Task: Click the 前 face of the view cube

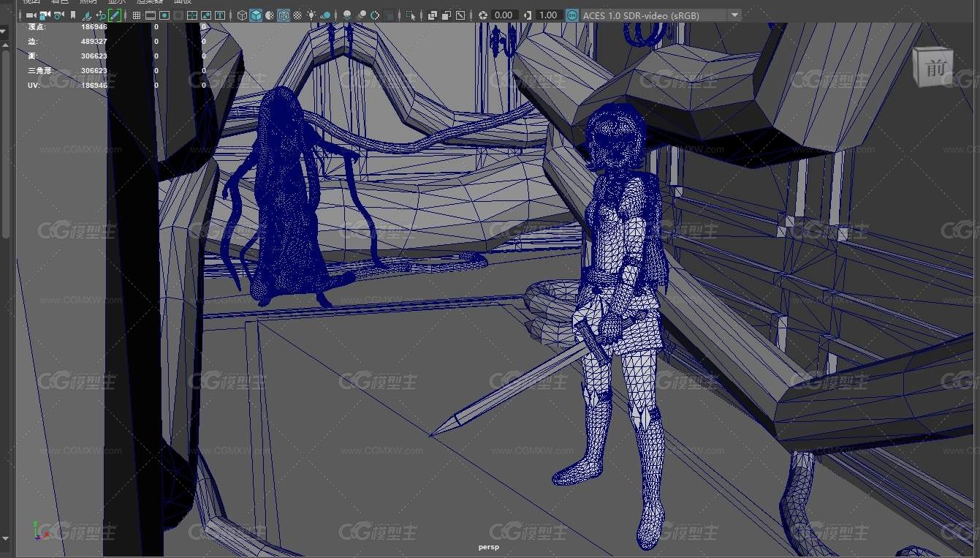Action: 934,68
